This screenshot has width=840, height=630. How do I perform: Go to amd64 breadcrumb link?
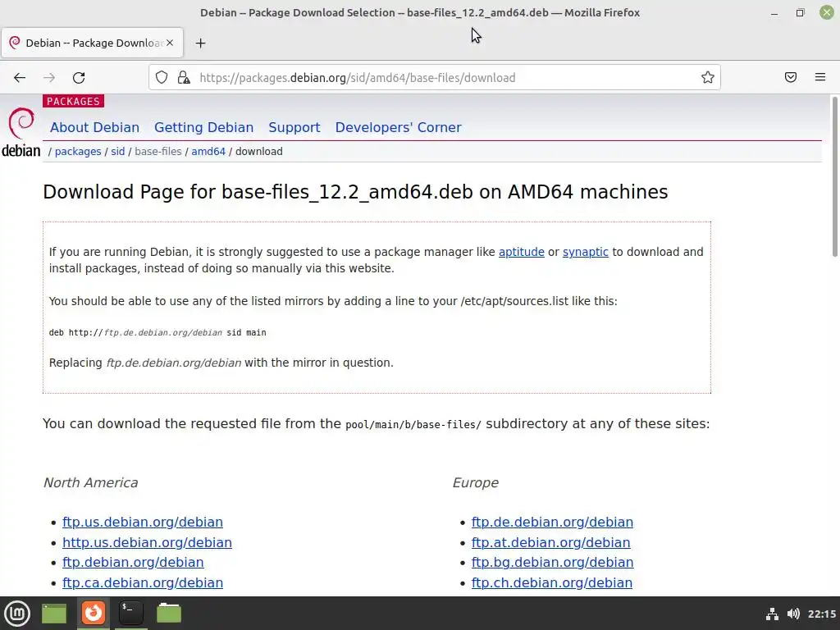pos(208,152)
